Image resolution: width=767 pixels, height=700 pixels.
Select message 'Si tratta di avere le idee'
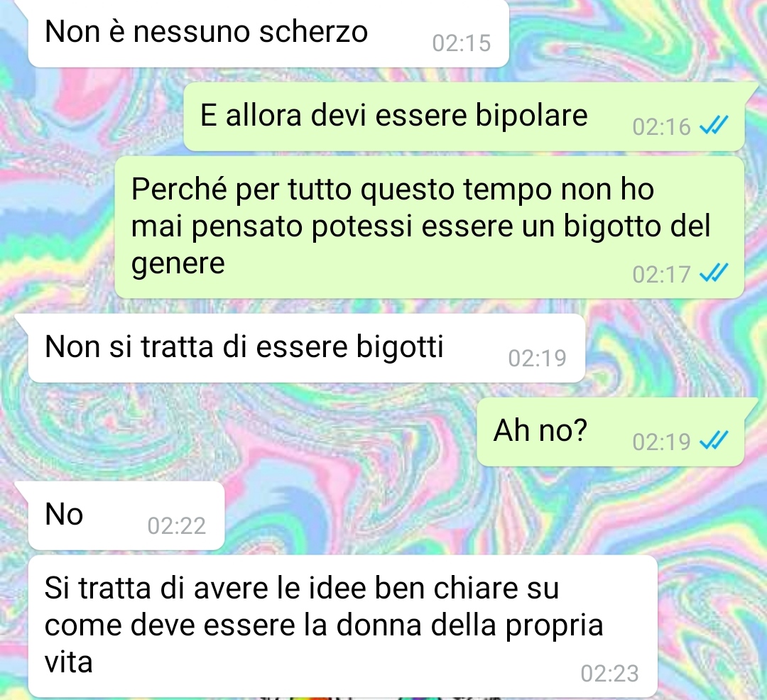pyautogui.click(x=342, y=625)
